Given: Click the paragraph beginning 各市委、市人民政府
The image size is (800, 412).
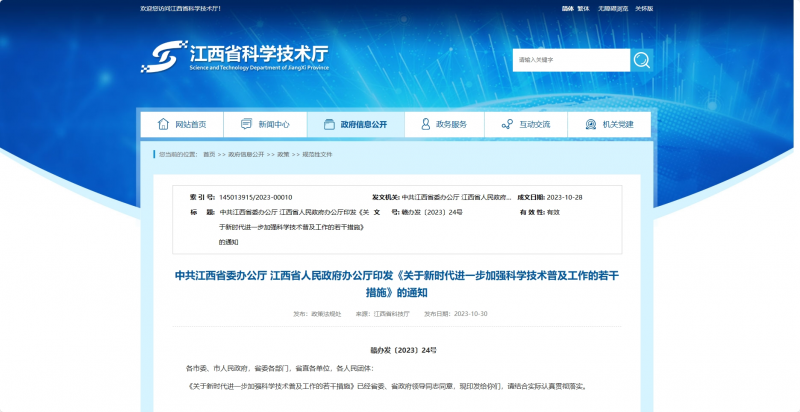Looking at the screenshot, I should (280, 368).
